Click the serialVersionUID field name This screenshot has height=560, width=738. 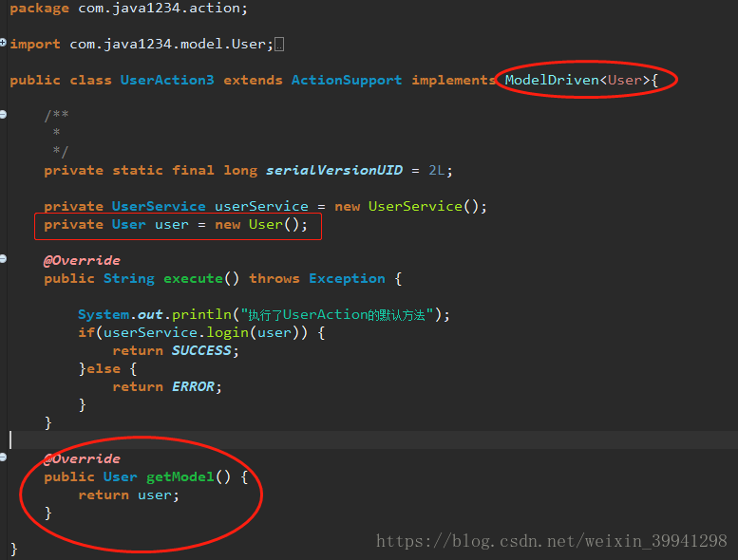[334, 170]
